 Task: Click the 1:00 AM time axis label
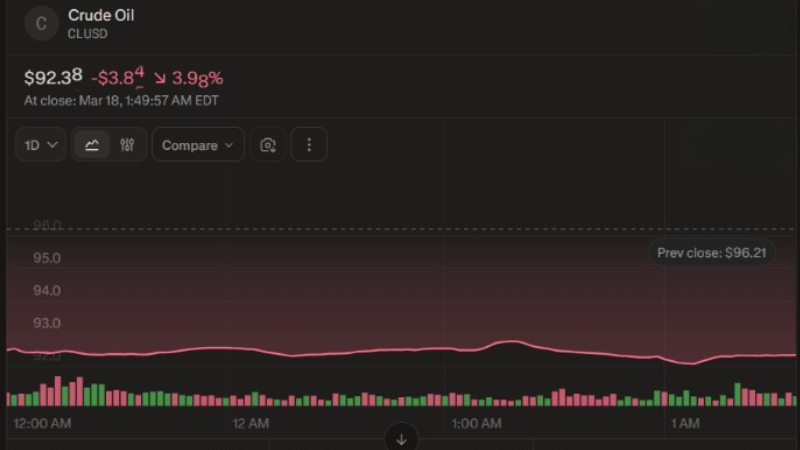click(475, 424)
